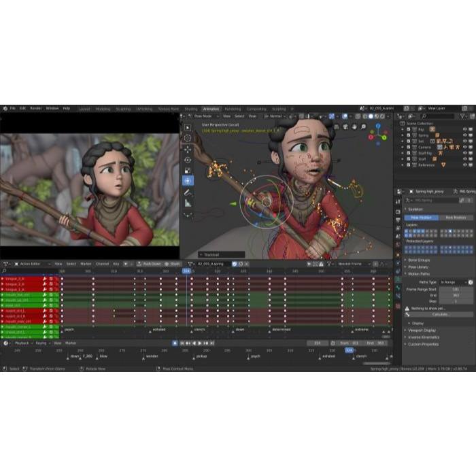Select the active Transform tool icon

[x=188, y=181]
